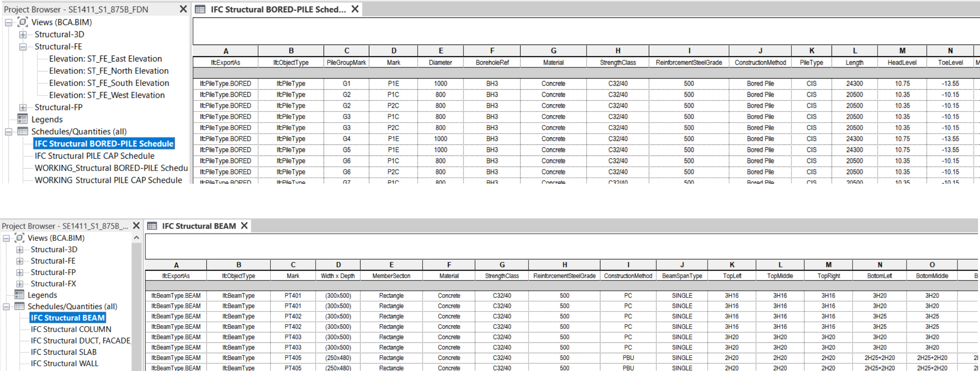980x371 pixels.
Task: Expand Structural-FP in bottom project browser
Action: [x=19, y=273]
